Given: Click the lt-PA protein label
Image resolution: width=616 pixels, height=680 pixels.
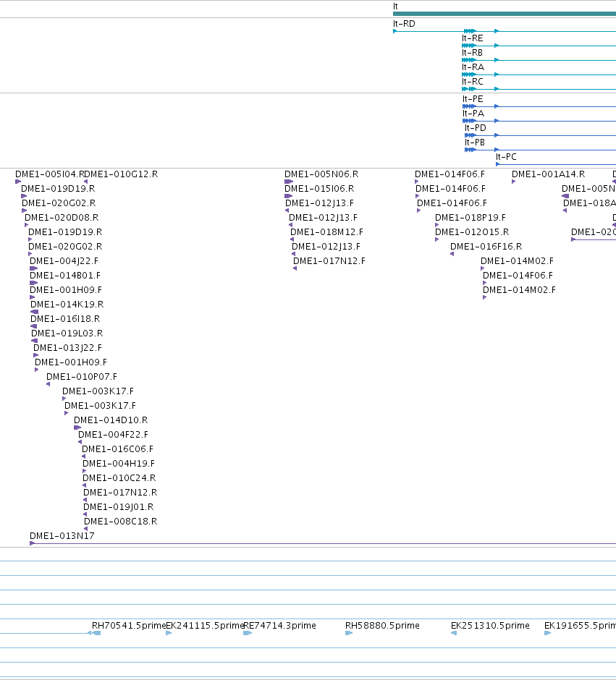Looking at the screenshot, I should (473, 113).
